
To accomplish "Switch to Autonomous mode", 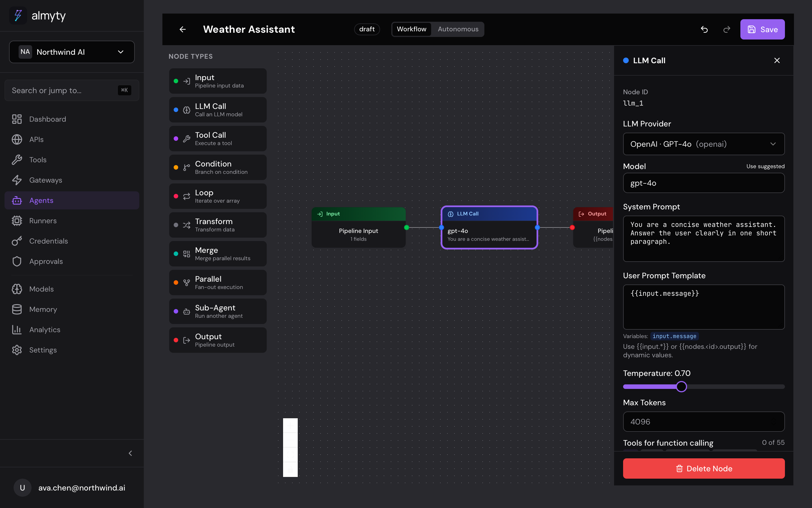I will [x=458, y=29].
